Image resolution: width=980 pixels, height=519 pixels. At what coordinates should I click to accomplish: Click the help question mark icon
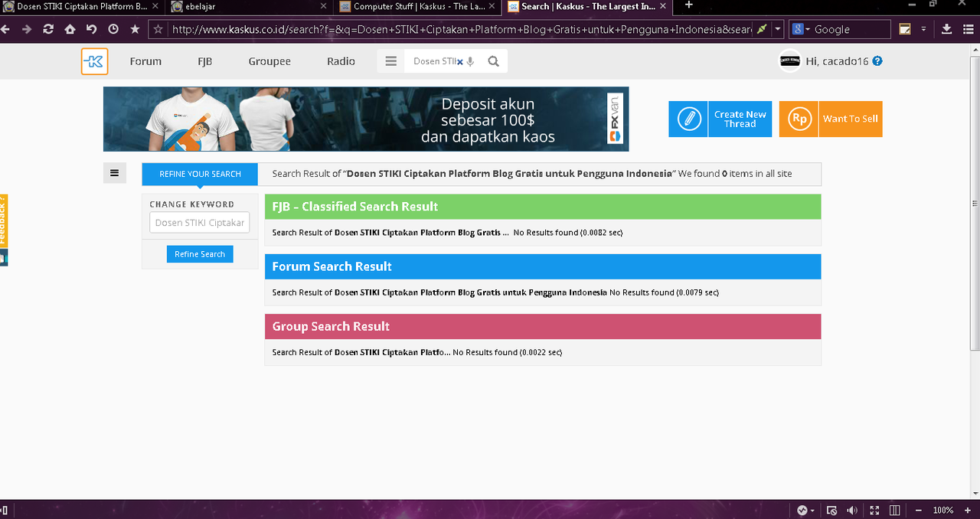[x=877, y=61]
